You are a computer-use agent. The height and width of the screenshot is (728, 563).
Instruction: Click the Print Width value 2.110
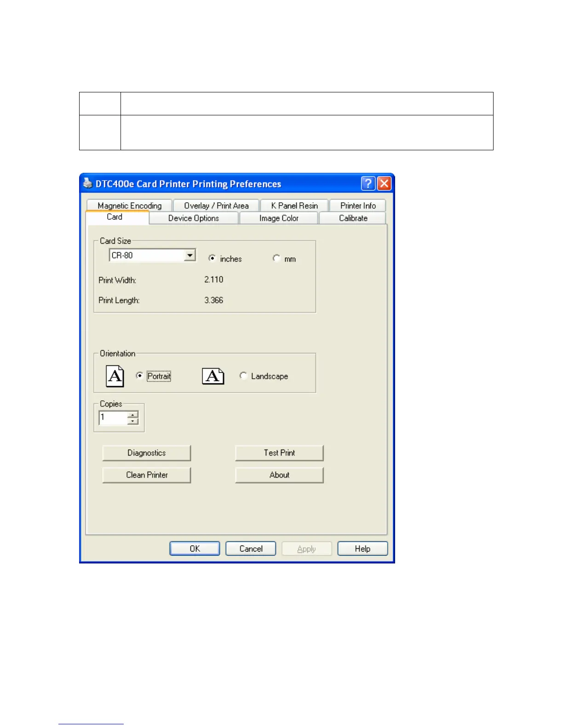pos(214,279)
